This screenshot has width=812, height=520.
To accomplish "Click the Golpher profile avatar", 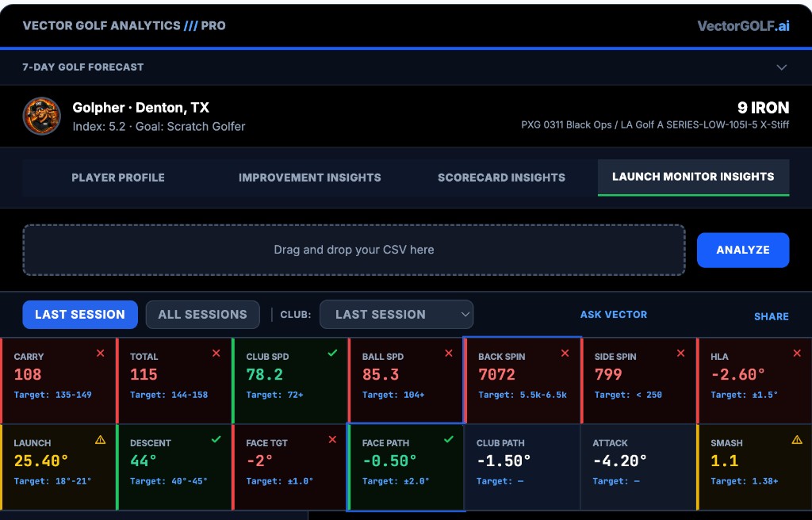I will pyautogui.click(x=41, y=117).
